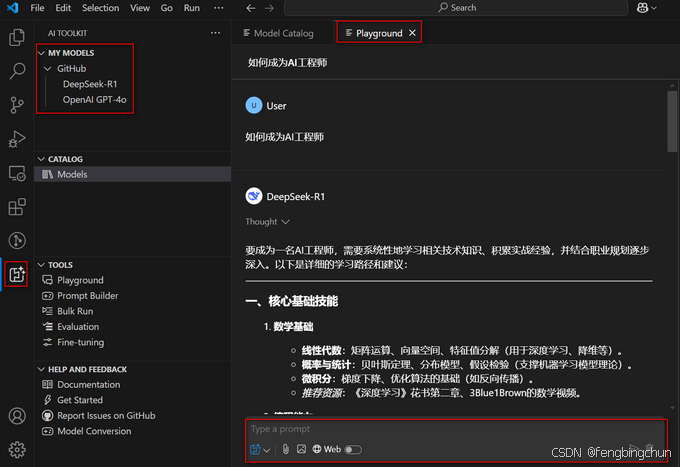The width and height of the screenshot is (680, 467).
Task: Click the Type a prompt input field
Action: click(x=455, y=429)
